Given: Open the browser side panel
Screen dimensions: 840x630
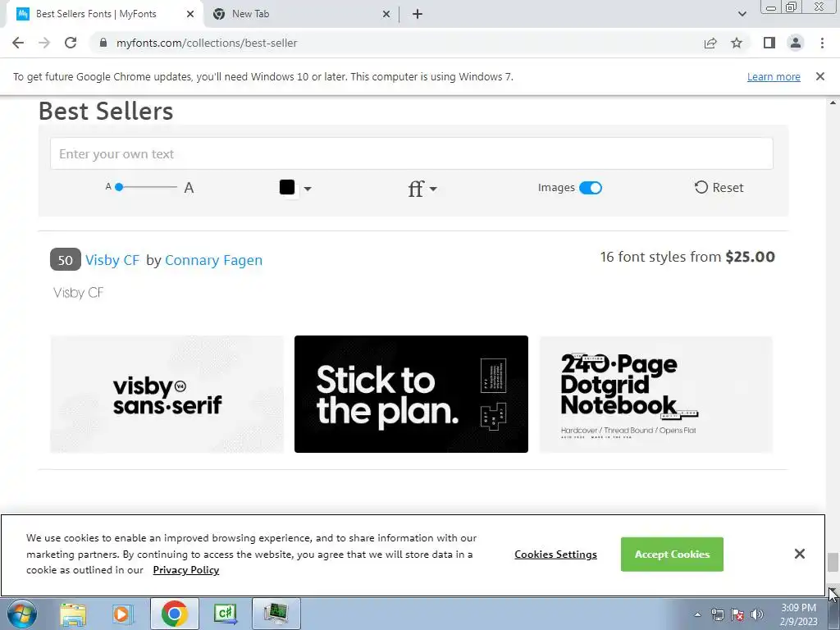Looking at the screenshot, I should click(769, 43).
